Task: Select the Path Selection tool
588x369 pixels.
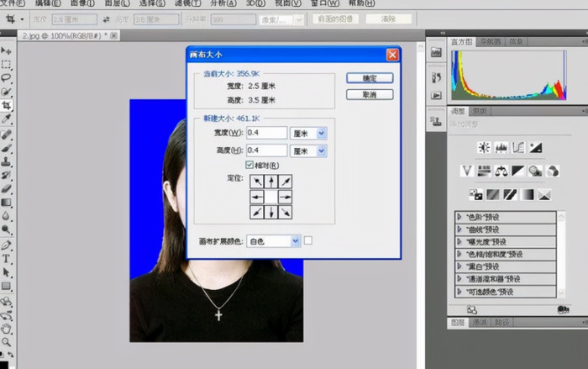Action: [6, 272]
